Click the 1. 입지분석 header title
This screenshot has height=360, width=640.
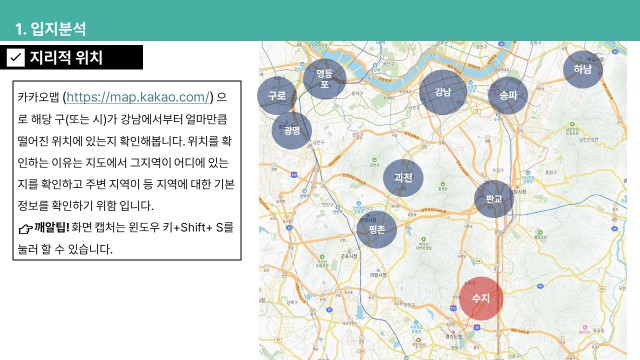tap(50, 29)
